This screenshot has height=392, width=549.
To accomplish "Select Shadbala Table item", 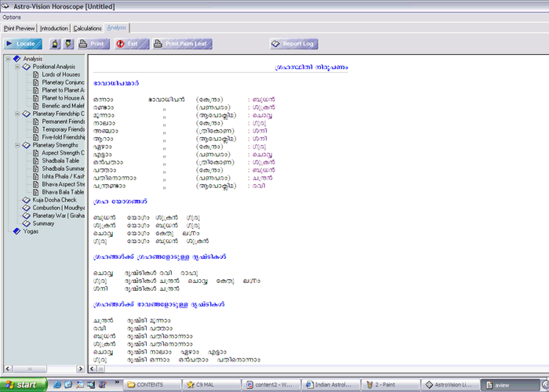I will coord(60,161).
